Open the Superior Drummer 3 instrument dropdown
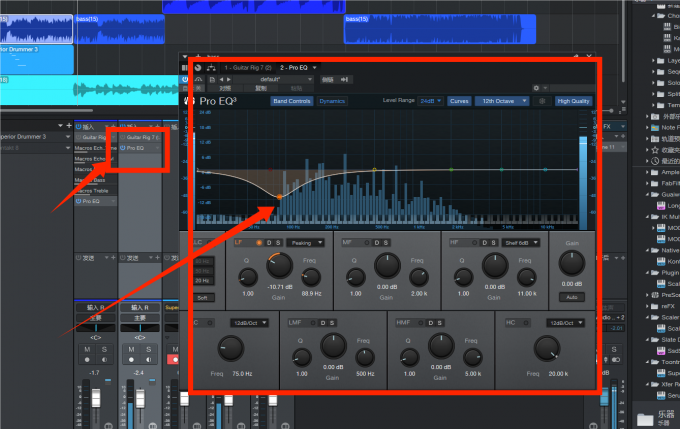Screen dimensions: 680x429 68,137
